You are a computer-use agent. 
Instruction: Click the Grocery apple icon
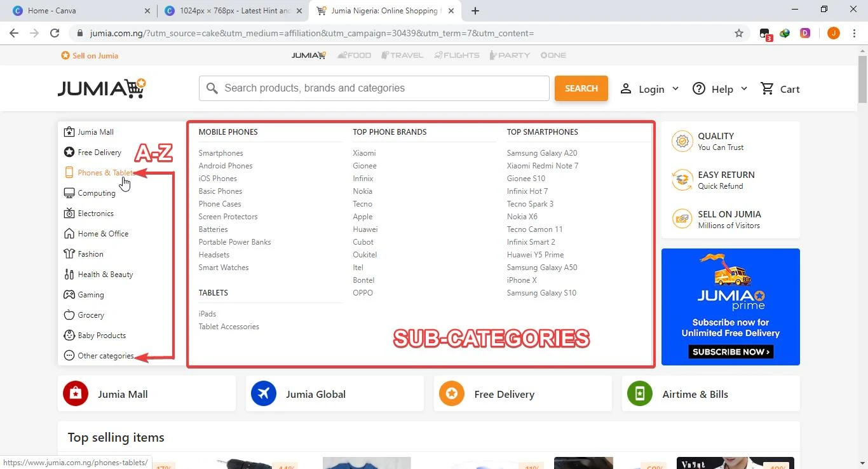tap(69, 315)
